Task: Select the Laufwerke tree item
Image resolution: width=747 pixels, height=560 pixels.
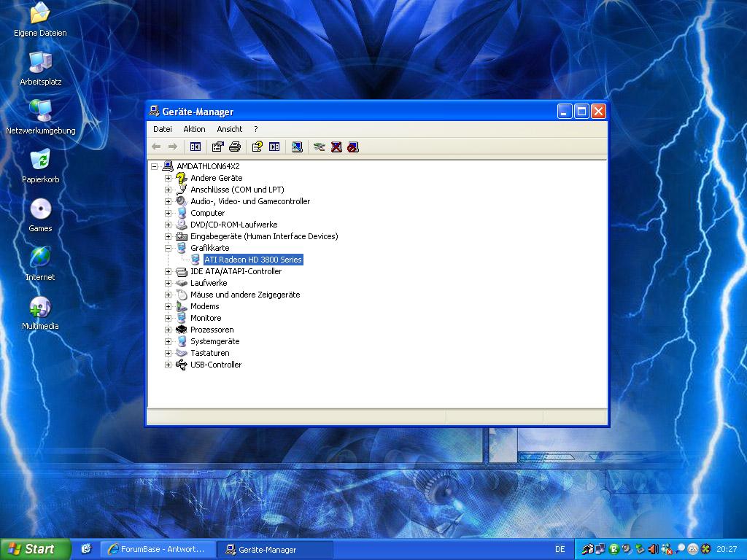Action: (209, 283)
